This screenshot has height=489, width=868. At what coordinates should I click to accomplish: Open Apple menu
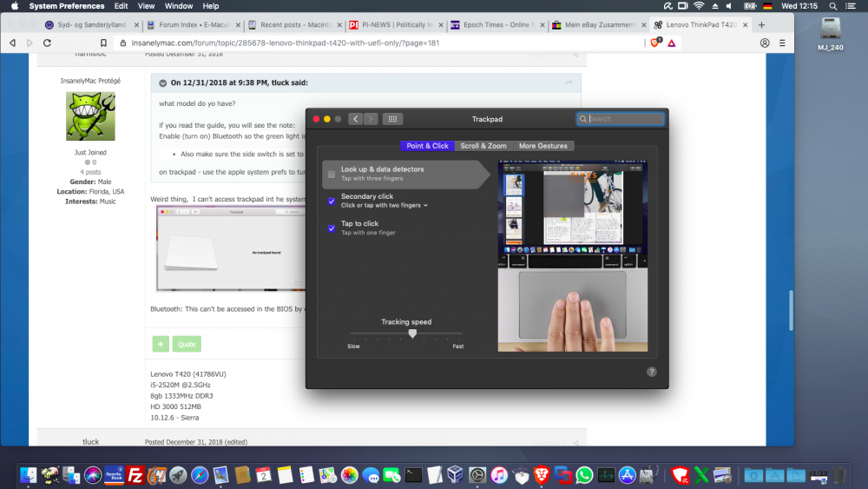click(x=15, y=6)
